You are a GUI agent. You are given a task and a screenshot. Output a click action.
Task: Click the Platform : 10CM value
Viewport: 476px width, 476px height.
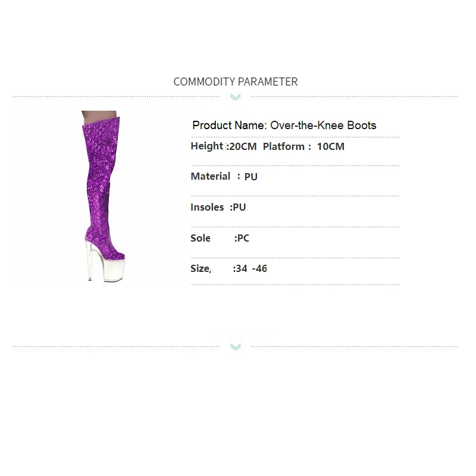coord(303,146)
